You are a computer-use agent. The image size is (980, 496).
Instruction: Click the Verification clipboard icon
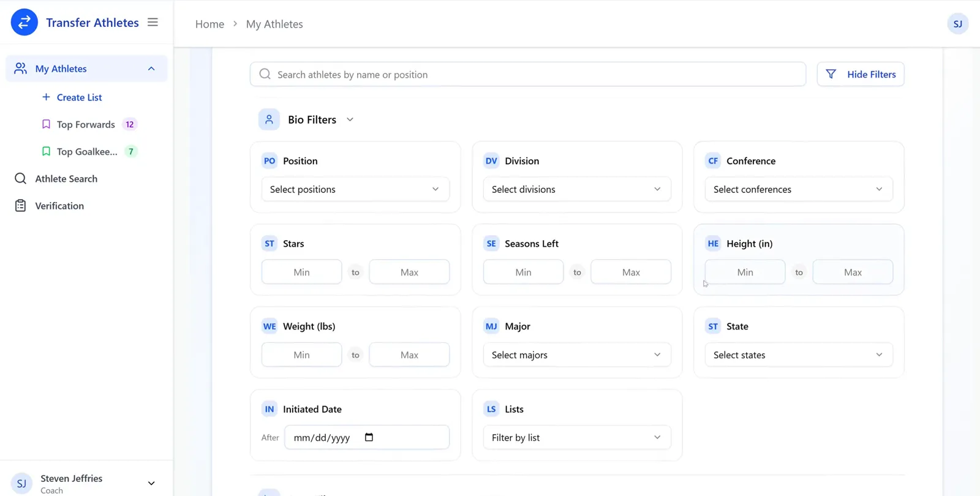click(x=20, y=206)
